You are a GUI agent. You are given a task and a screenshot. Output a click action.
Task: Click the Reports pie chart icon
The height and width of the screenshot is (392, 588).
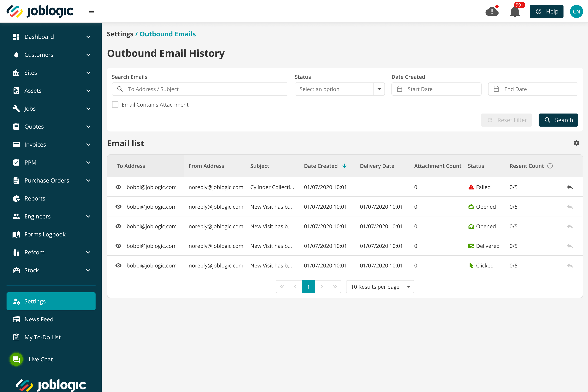point(16,198)
